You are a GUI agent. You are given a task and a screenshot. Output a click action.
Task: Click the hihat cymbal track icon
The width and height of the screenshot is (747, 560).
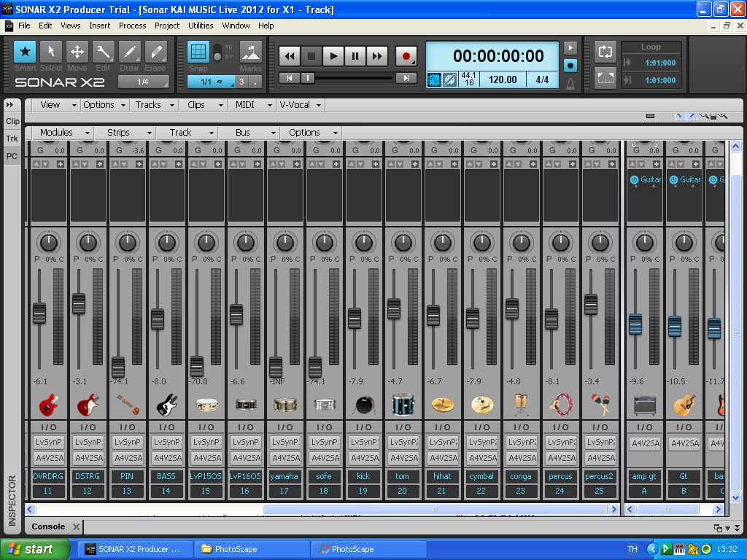tap(443, 405)
